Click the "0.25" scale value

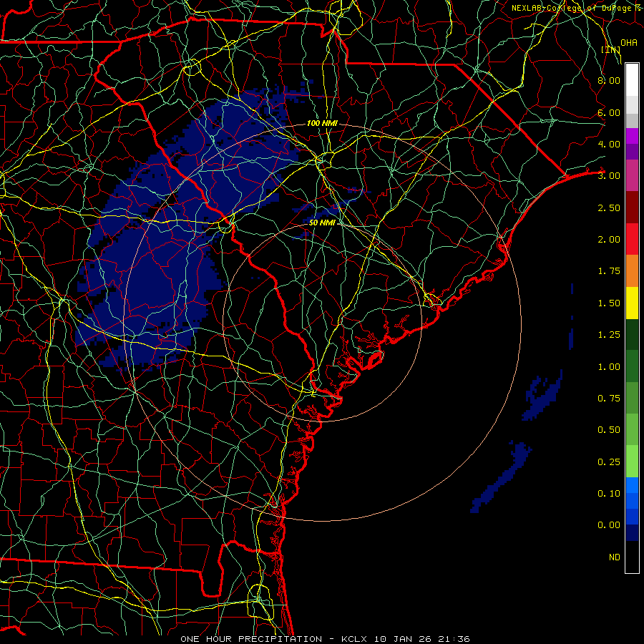pos(609,462)
